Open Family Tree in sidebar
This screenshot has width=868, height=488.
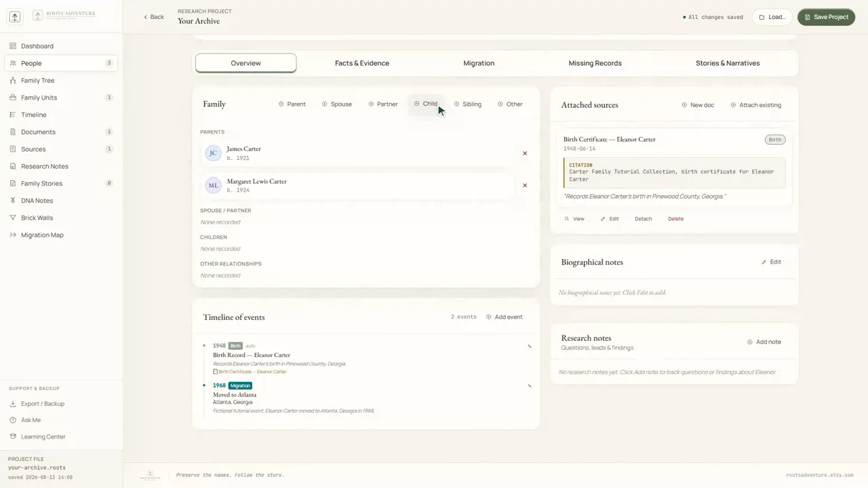pos(61,80)
